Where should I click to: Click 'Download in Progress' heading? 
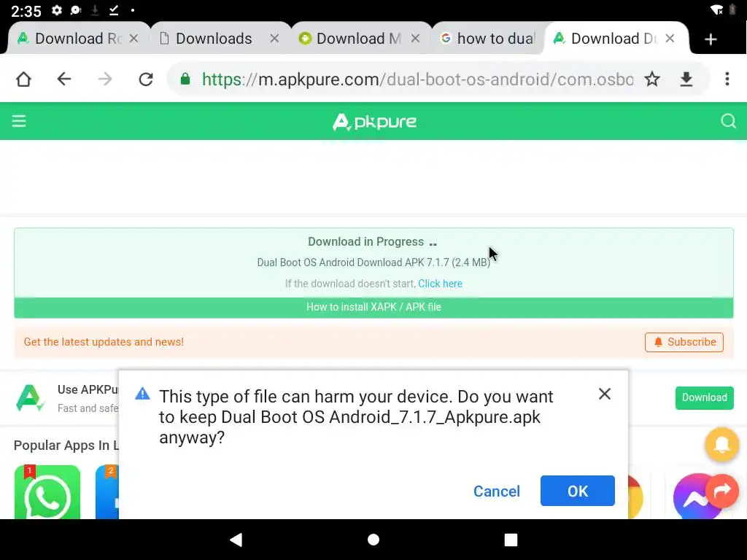pos(366,242)
